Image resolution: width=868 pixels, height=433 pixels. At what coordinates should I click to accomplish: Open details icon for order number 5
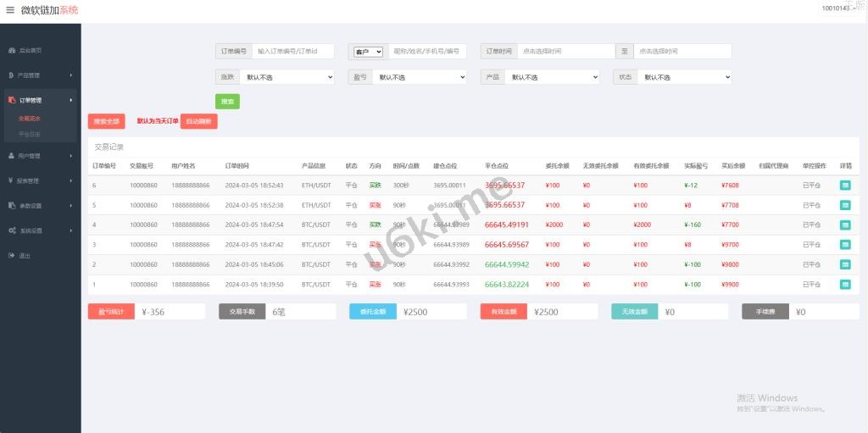pos(845,205)
